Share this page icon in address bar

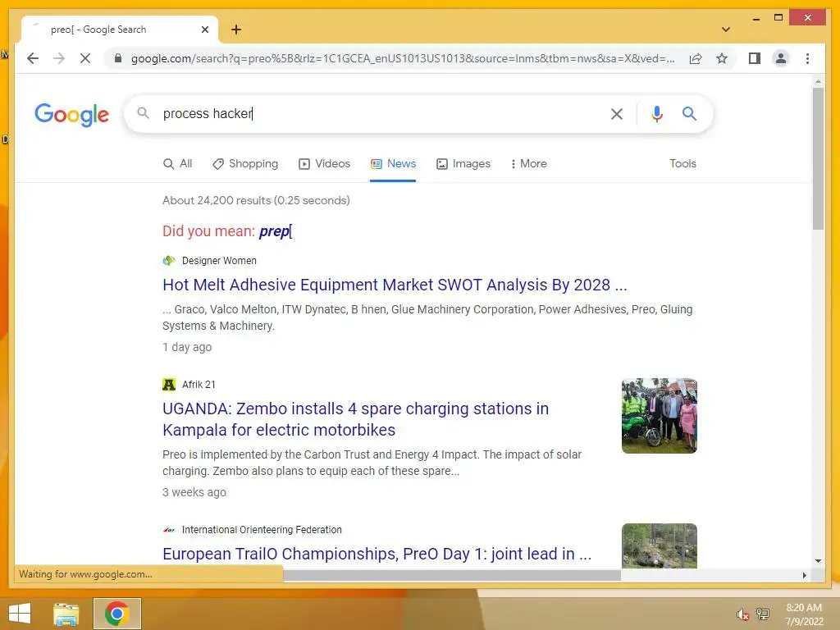pyautogui.click(x=696, y=58)
